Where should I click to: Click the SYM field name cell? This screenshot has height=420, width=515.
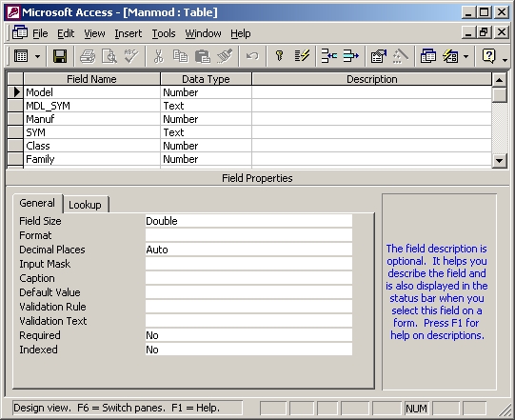pos(91,132)
